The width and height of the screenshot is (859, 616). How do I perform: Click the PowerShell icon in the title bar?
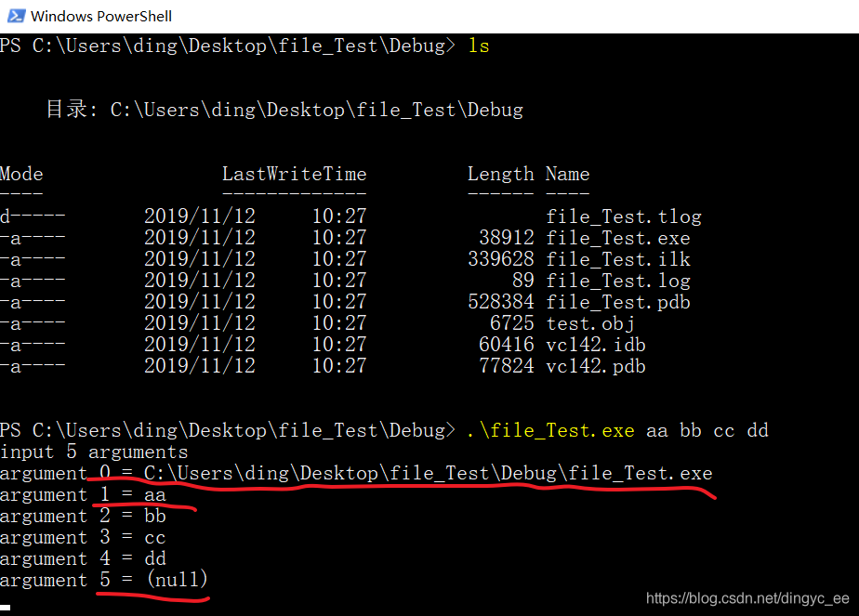16,16
